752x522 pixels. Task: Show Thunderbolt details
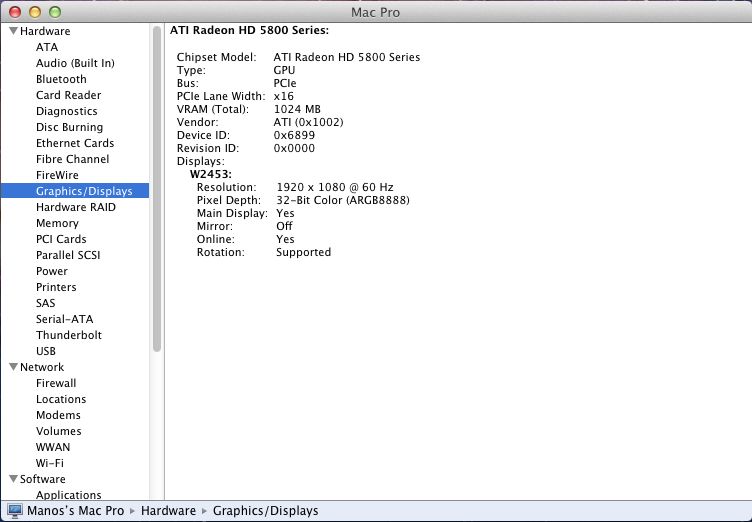pos(69,335)
